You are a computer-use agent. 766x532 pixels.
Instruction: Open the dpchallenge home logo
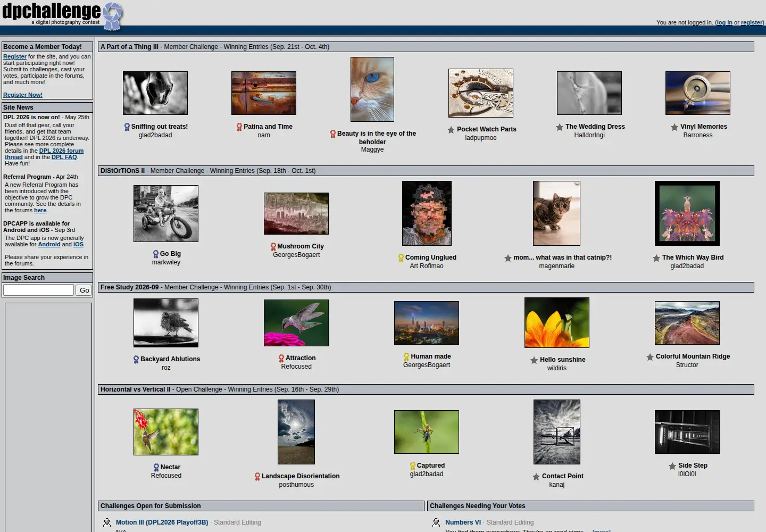[62, 15]
